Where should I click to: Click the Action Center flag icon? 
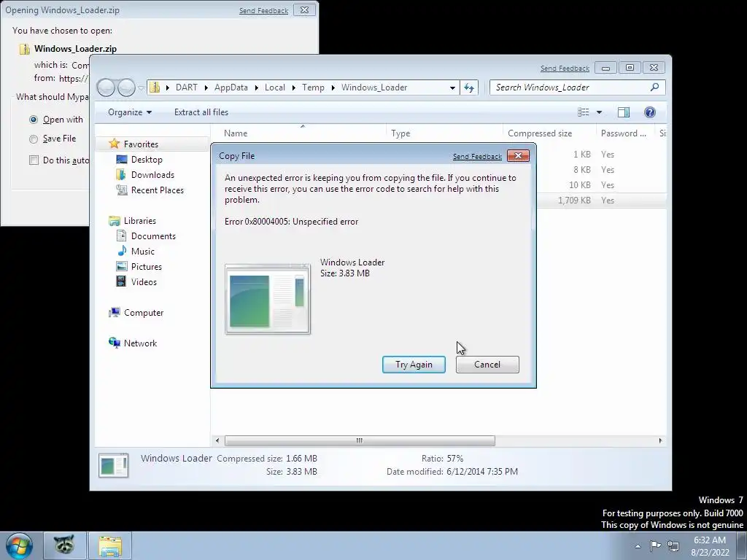point(656,545)
